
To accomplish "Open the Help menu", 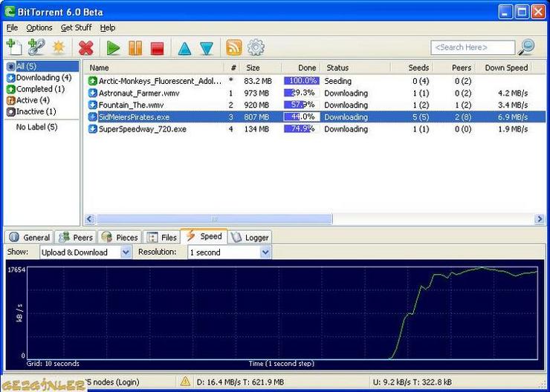I will coord(107,27).
